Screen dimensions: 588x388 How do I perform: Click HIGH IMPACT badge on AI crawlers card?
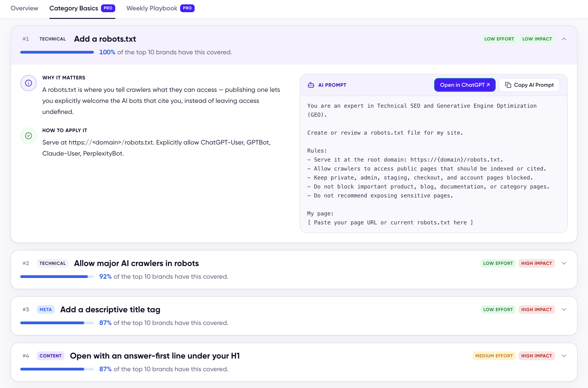click(536, 263)
